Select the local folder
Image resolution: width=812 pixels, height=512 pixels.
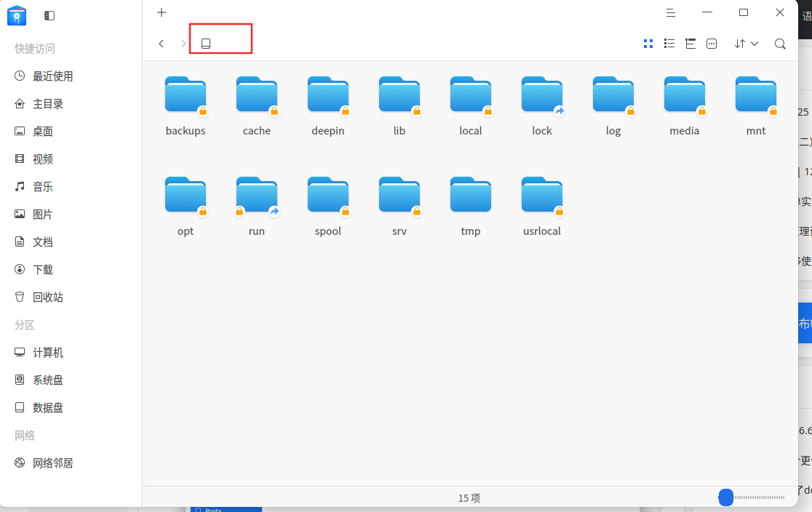[471, 105]
